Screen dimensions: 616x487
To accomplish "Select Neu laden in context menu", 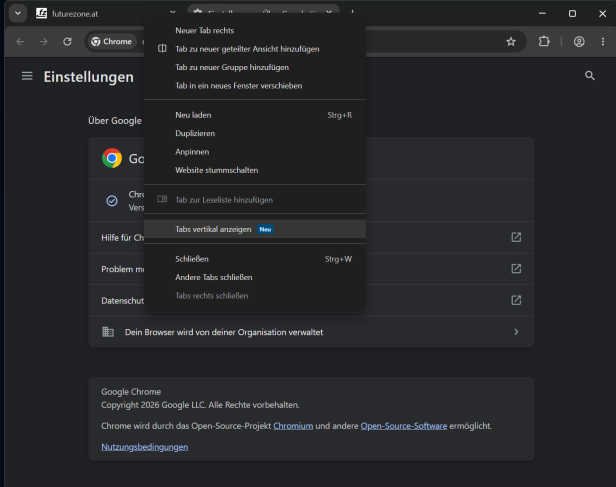I will 255,115.
